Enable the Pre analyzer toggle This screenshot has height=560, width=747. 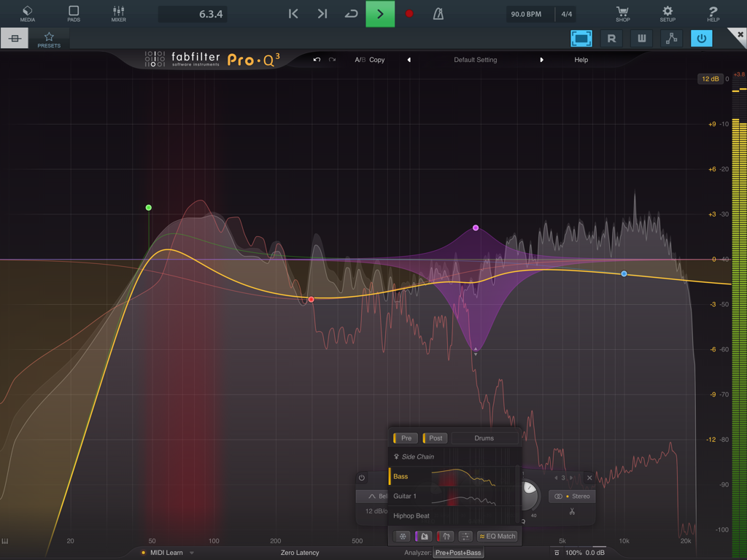[405, 437]
